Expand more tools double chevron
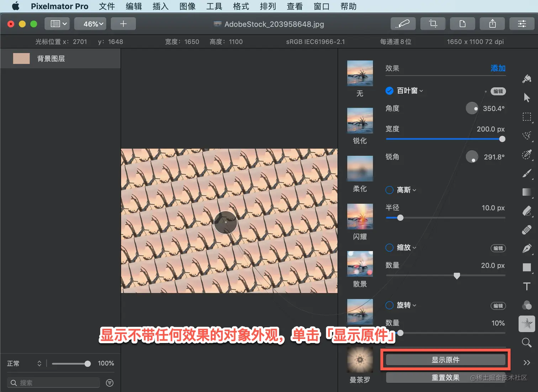Screen dimensions: 538x392 [x=527, y=363]
